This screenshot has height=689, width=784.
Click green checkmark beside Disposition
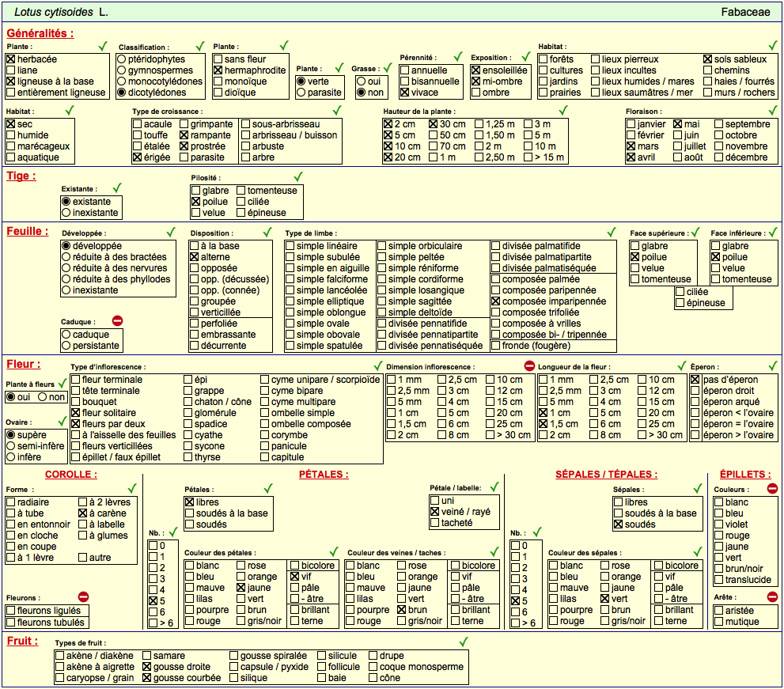tap(267, 232)
